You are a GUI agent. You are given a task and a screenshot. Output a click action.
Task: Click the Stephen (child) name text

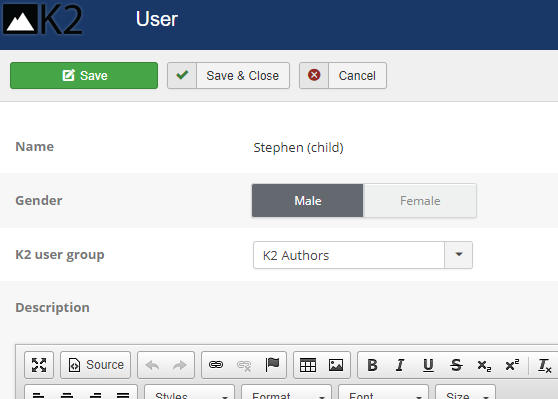tap(298, 147)
